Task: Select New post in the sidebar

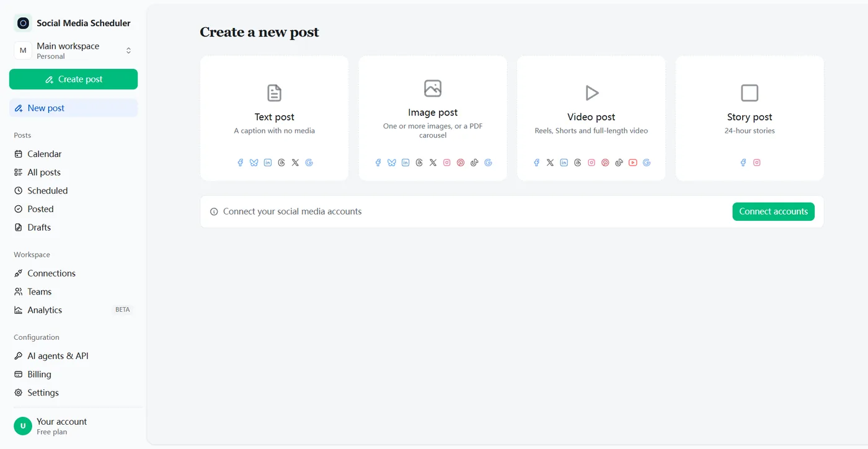Action: tap(73, 108)
